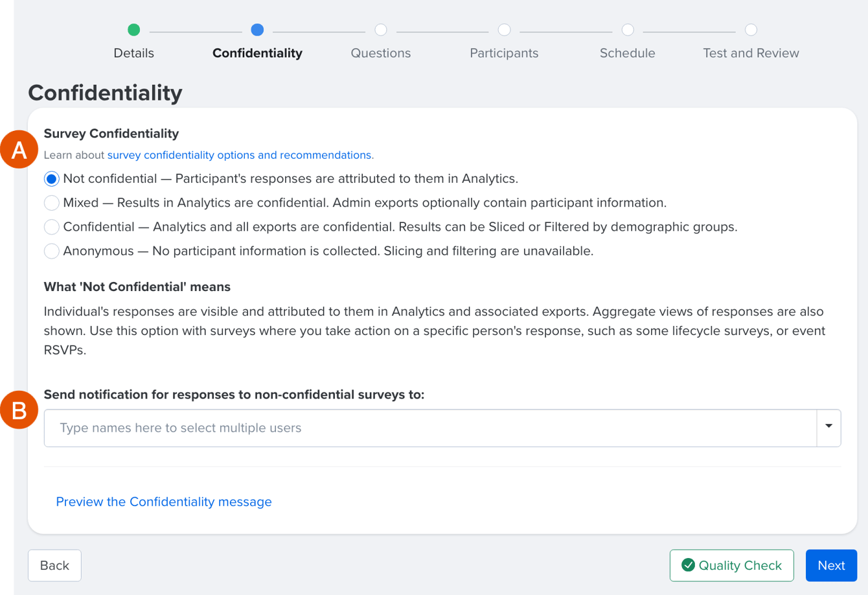Click the filled Confidentiality step circle

(x=257, y=29)
